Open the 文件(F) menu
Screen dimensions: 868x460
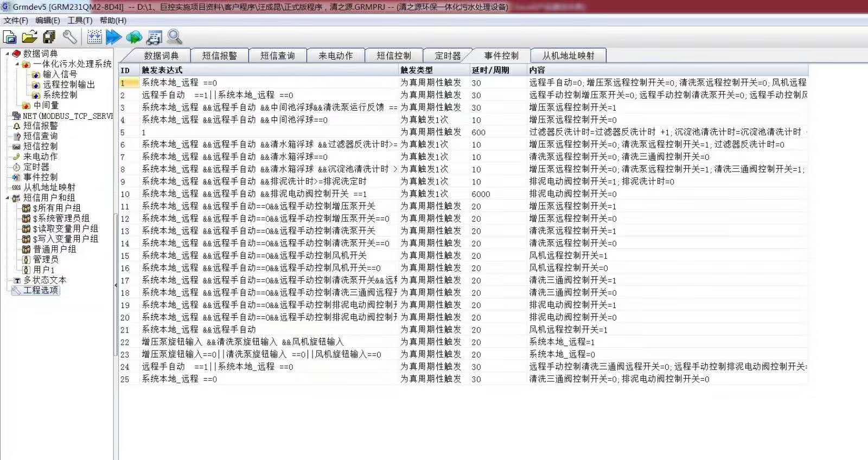[x=16, y=20]
